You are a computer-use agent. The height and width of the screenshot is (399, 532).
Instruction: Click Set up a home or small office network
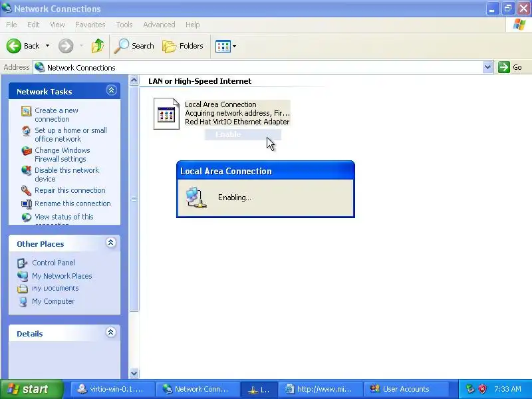(x=70, y=135)
